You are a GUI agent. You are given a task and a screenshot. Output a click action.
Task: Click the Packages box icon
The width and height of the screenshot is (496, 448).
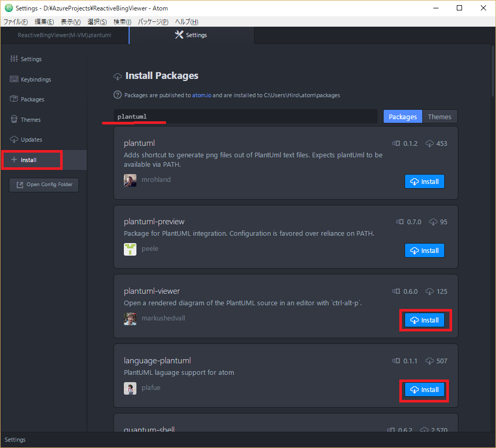[14, 99]
